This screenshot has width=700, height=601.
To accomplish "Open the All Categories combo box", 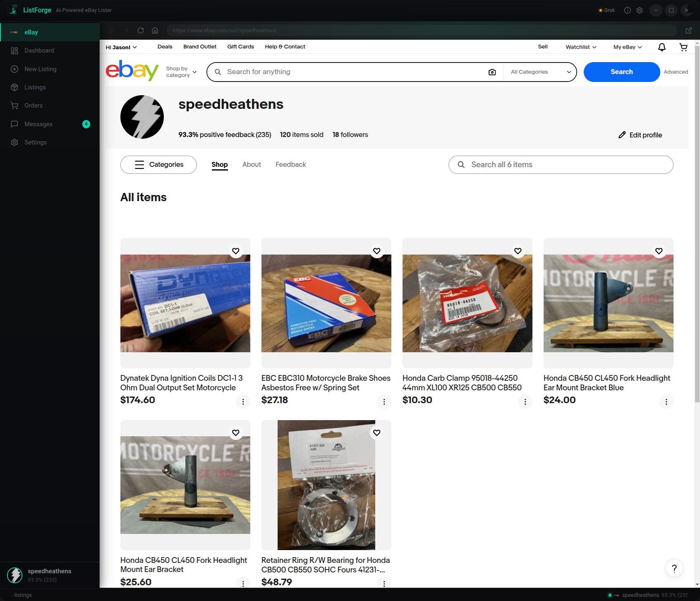I will point(540,72).
